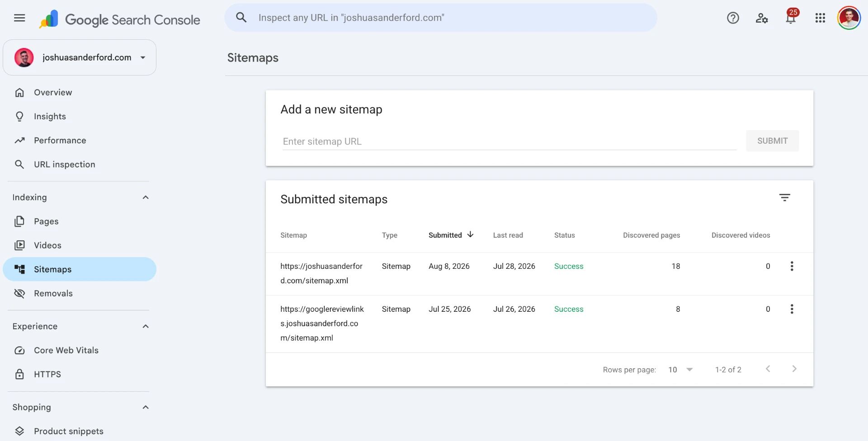This screenshot has width=868, height=441.
Task: Open notifications bell with 25 badge
Action: click(x=791, y=17)
